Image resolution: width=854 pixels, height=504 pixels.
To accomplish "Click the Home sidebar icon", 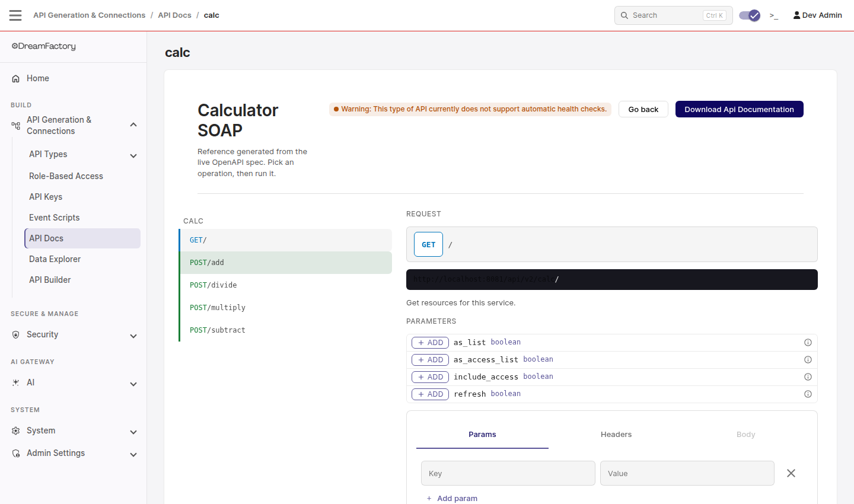I will click(16, 78).
